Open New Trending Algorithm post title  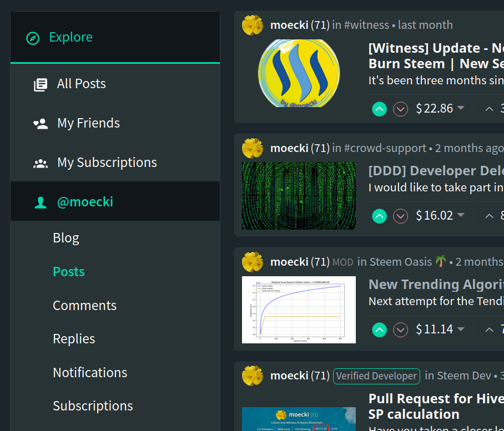tap(436, 285)
